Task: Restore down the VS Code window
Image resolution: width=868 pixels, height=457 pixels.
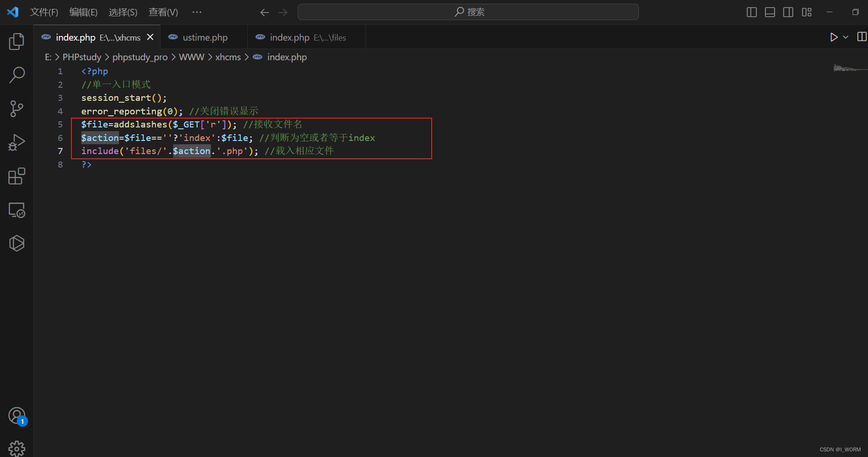Action: tap(855, 12)
